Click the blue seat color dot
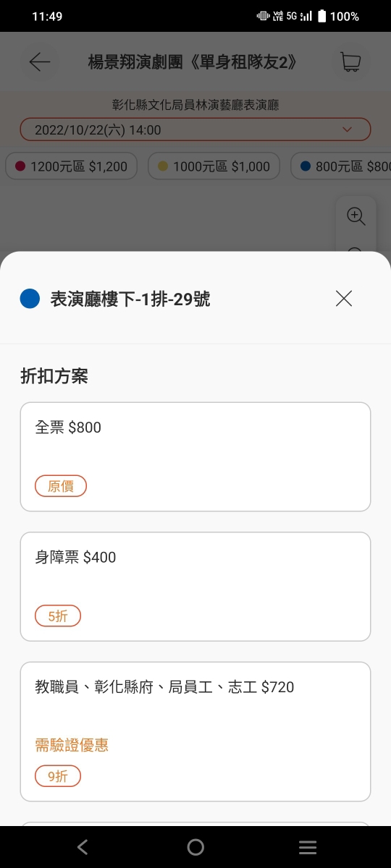The width and height of the screenshot is (391, 868). click(x=30, y=298)
